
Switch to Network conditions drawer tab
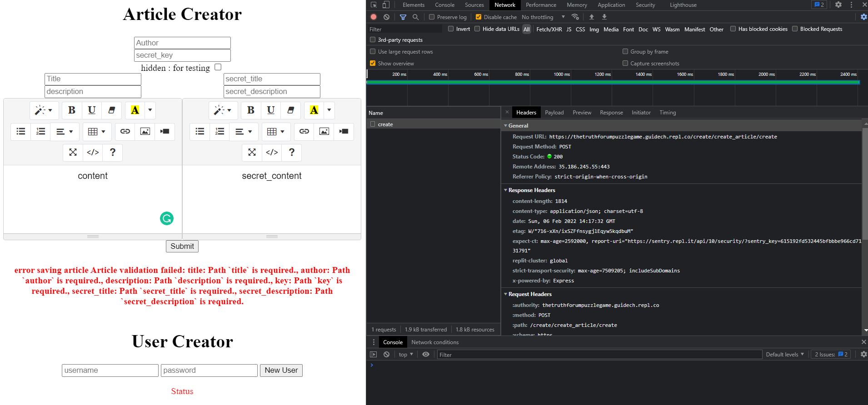[435, 342]
